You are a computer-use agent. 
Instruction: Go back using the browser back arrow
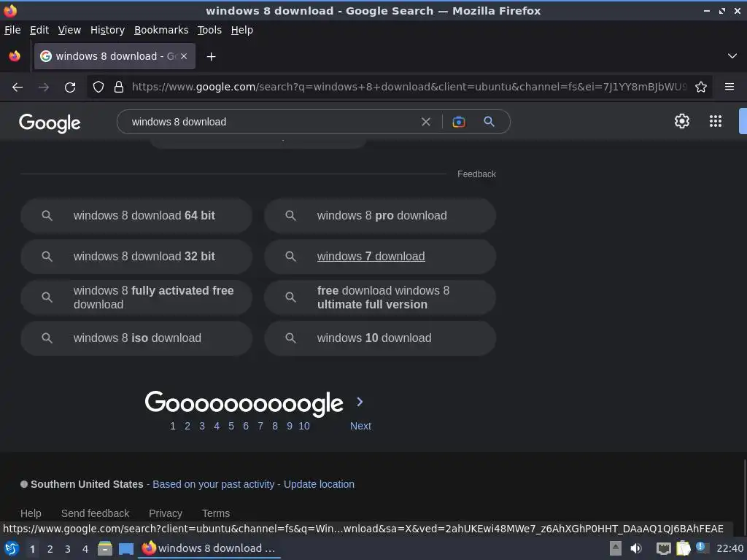(18, 87)
